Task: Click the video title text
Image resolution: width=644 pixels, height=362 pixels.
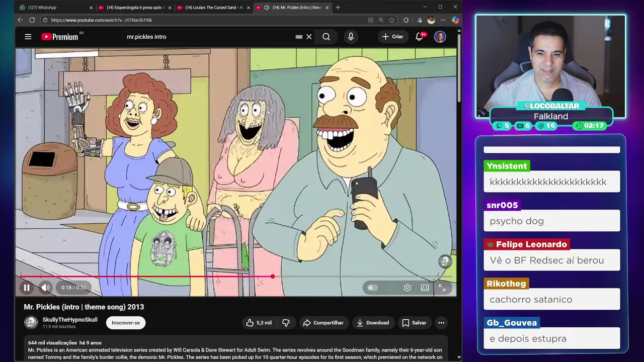Action: click(84, 307)
